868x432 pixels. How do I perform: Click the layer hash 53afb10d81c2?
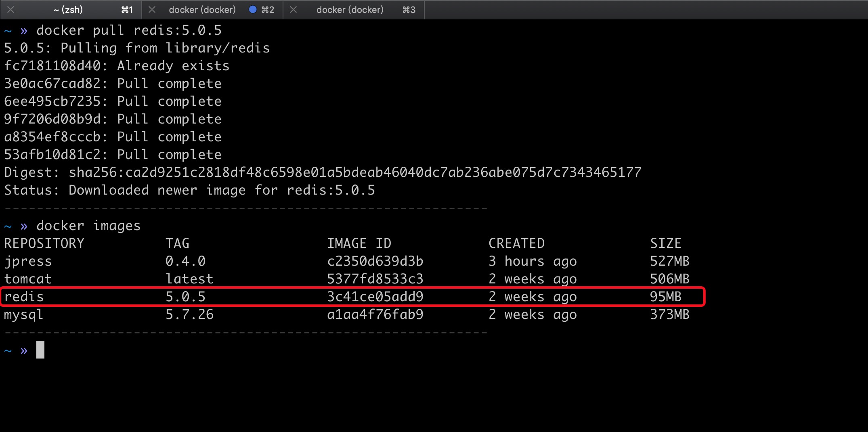(52, 155)
